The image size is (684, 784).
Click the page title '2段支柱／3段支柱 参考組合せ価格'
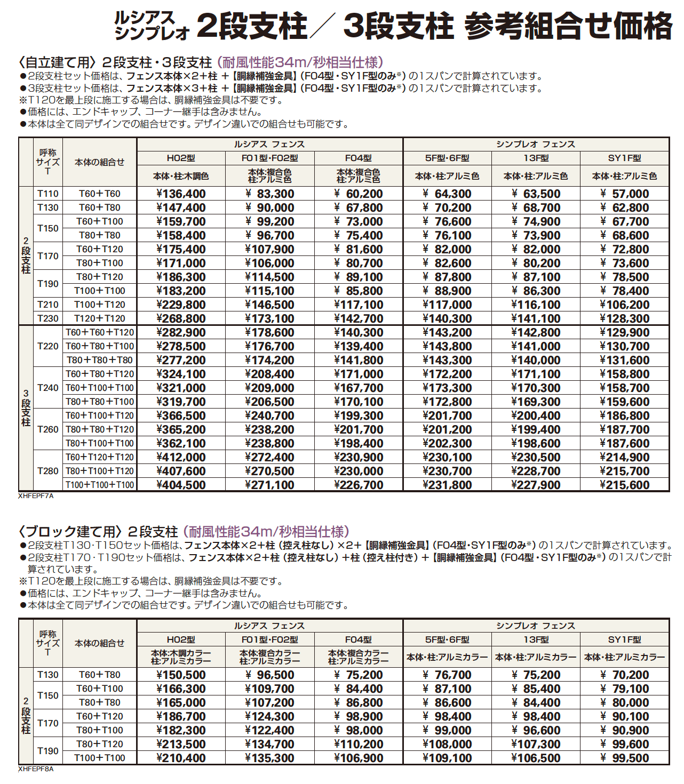pyautogui.click(x=435, y=25)
